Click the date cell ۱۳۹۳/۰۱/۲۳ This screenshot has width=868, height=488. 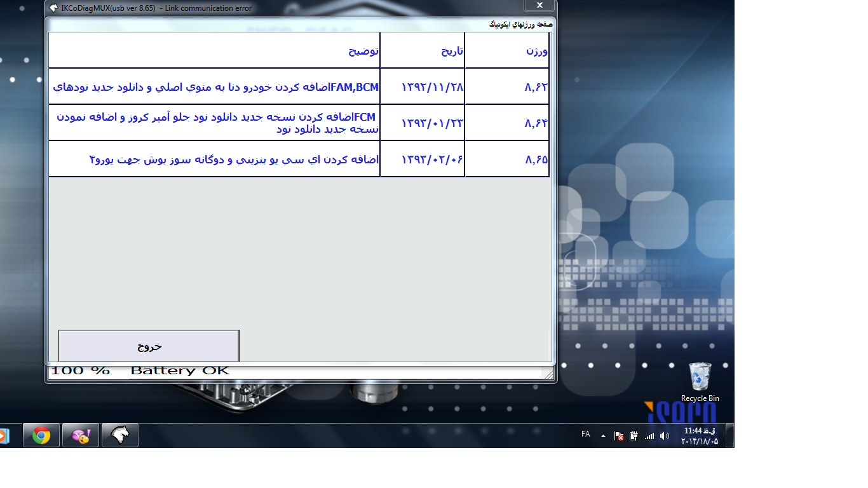423,123
